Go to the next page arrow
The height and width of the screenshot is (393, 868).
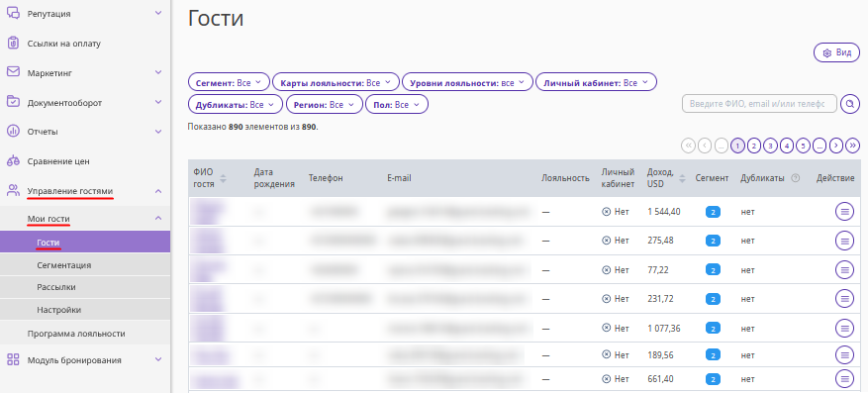836,146
